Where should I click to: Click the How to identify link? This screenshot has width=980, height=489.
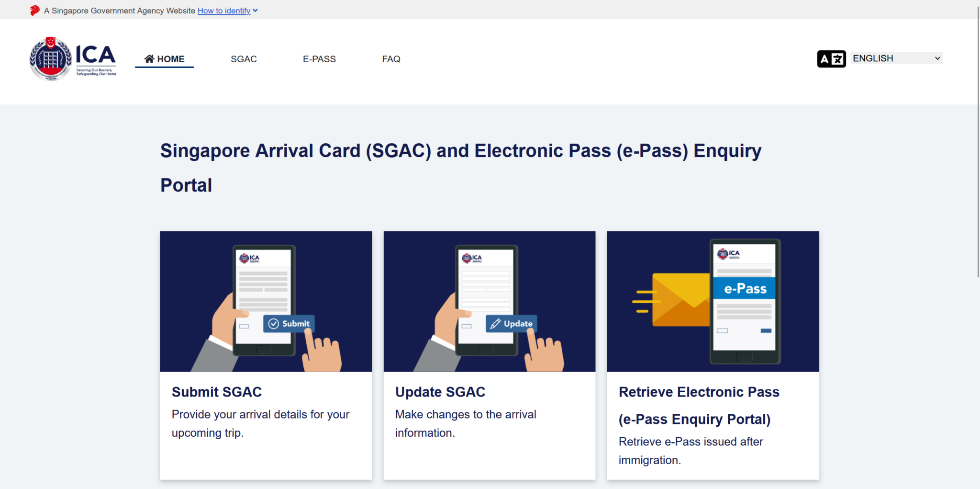point(223,11)
